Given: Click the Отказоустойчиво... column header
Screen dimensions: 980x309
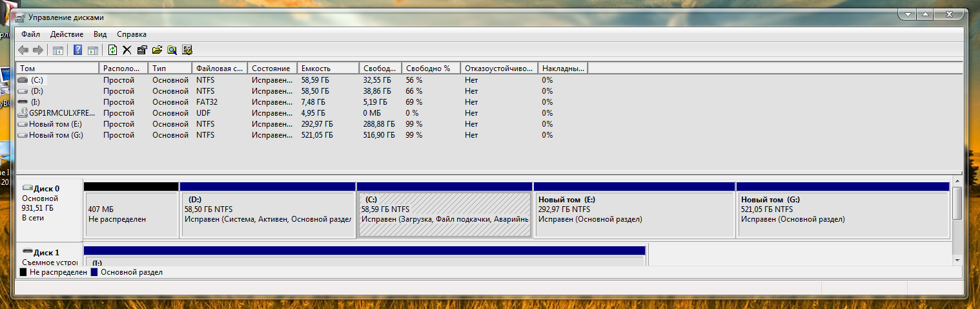Looking at the screenshot, I should pos(500,68).
